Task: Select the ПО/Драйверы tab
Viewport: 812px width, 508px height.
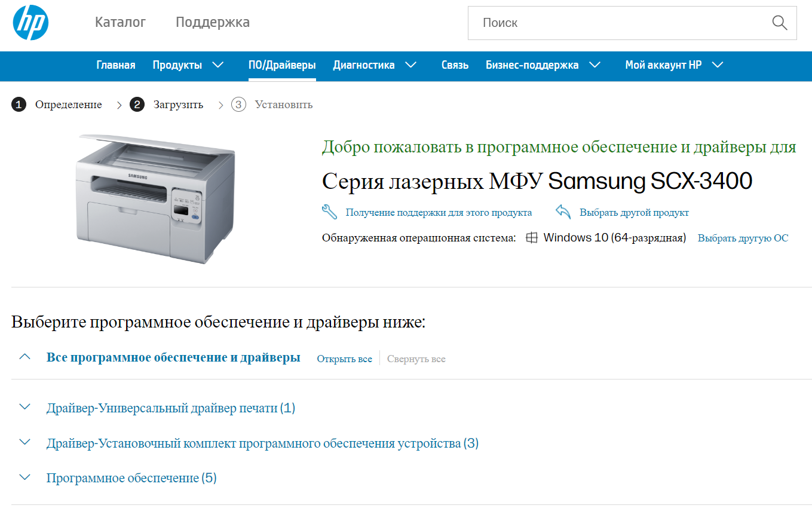Action: tap(282, 65)
